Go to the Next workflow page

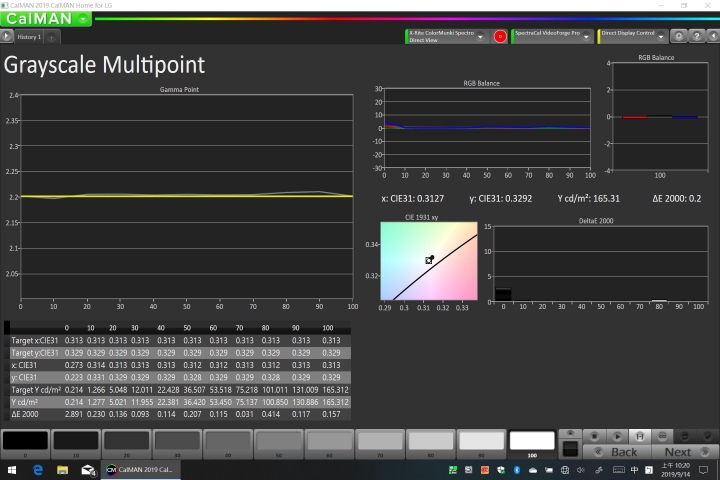point(685,452)
